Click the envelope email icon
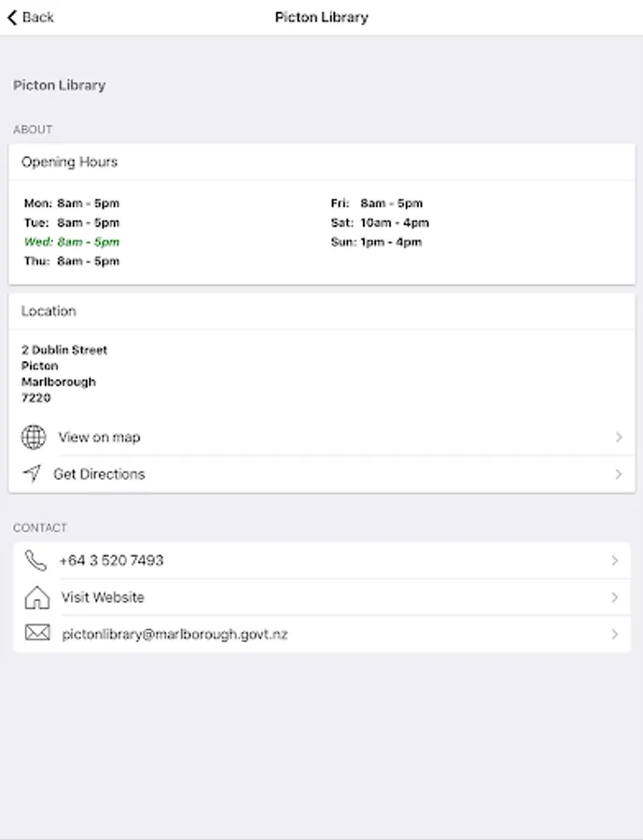This screenshot has width=643, height=840. [x=36, y=634]
